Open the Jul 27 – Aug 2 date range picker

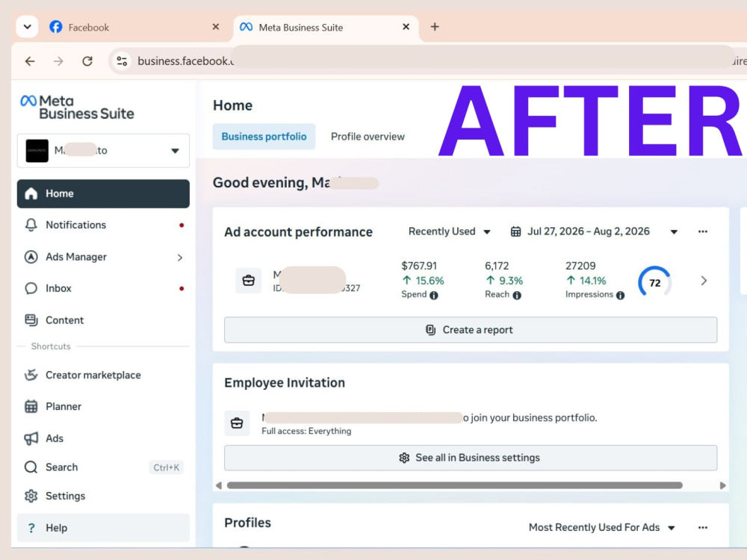(x=594, y=231)
